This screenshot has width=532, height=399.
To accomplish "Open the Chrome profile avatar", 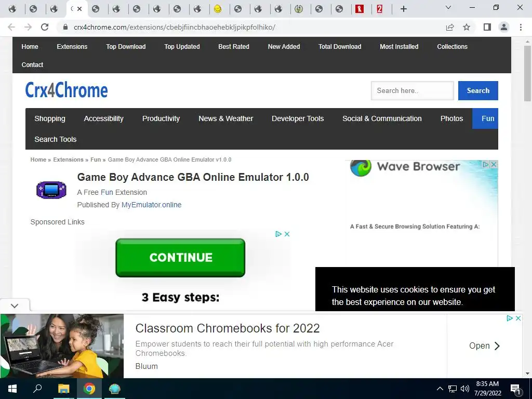I will [504, 27].
